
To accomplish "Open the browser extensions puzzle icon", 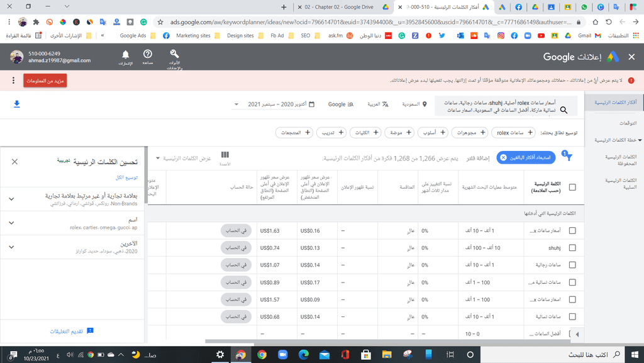I will click(36, 22).
